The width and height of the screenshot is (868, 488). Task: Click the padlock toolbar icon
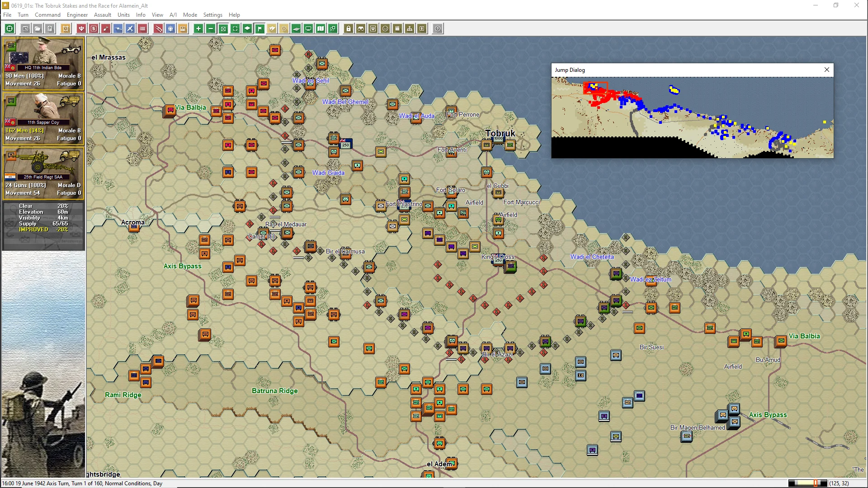pyautogui.click(x=349, y=28)
